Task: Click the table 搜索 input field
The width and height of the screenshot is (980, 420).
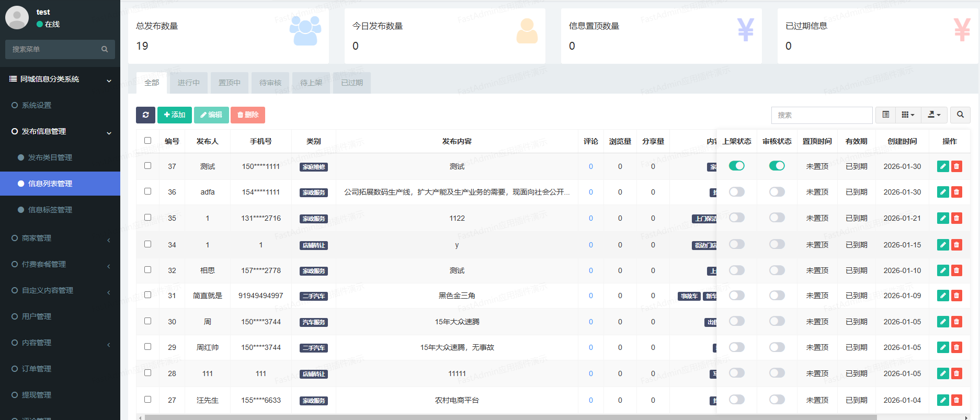Action: [x=821, y=115]
